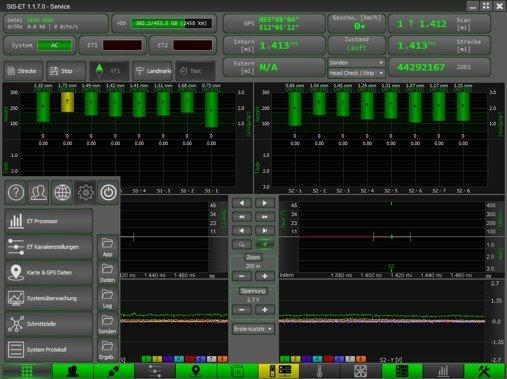Open Systemüberwachung menu entry
This screenshot has height=379, width=507.
coord(49,298)
